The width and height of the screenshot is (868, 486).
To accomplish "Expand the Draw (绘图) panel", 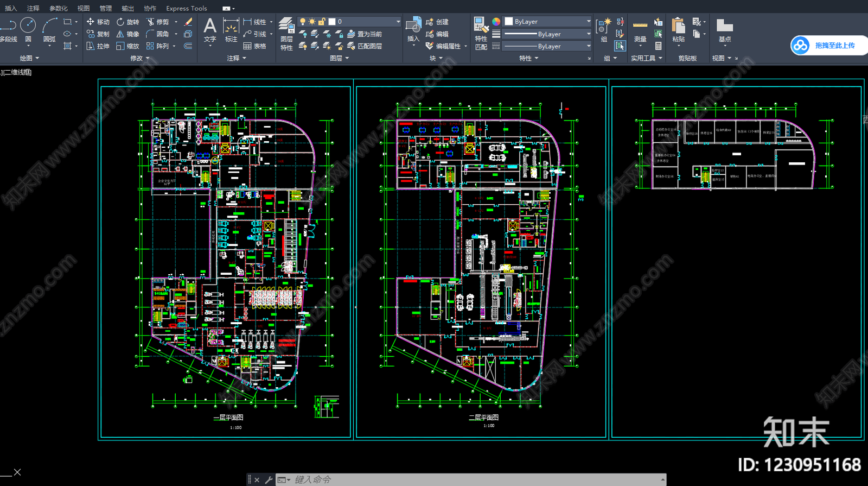I will click(x=29, y=58).
